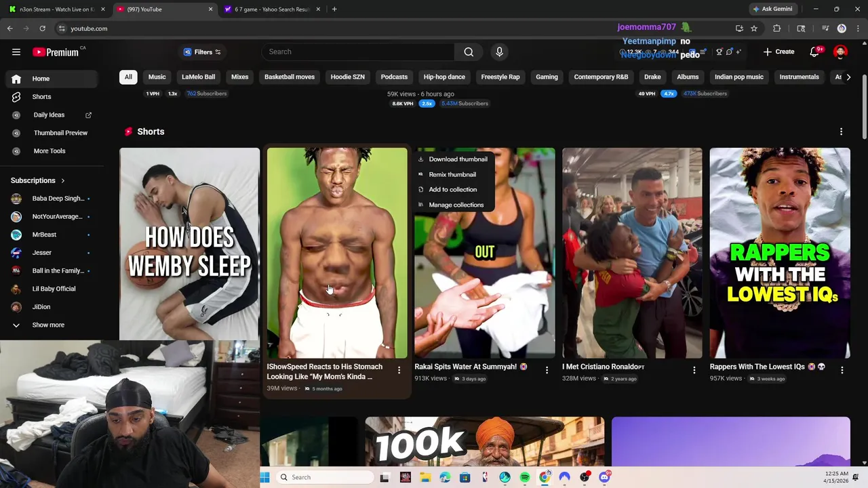Open JiDion subscription
The width and height of the screenshot is (868, 488).
53,307
